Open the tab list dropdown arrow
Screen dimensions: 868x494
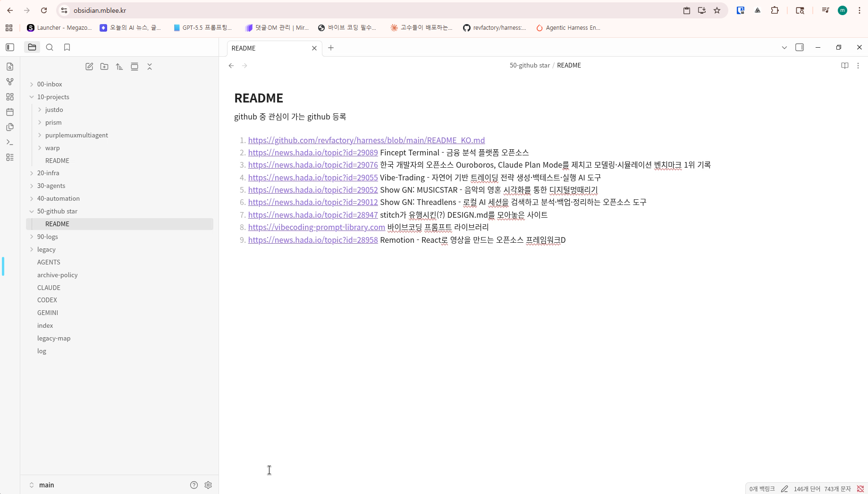(784, 47)
